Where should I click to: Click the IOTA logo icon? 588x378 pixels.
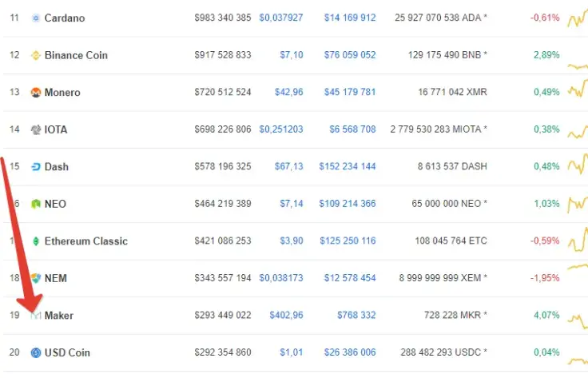tap(36, 129)
